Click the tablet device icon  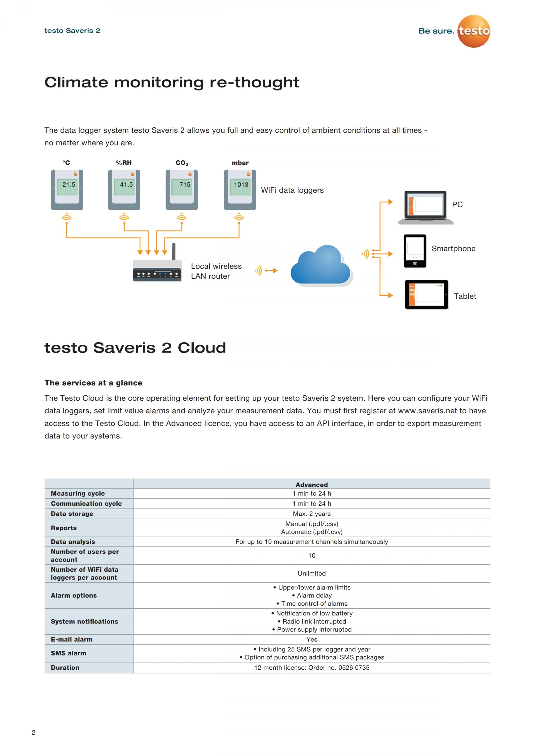(x=426, y=294)
